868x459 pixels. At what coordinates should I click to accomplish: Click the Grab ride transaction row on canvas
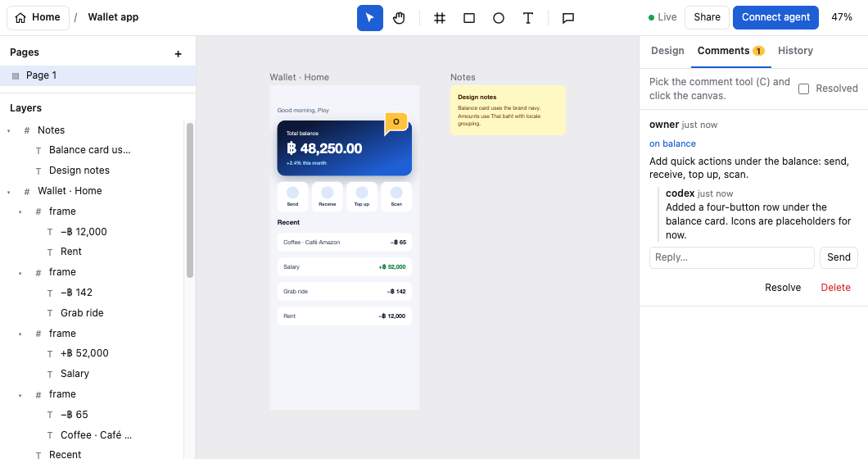(344, 291)
